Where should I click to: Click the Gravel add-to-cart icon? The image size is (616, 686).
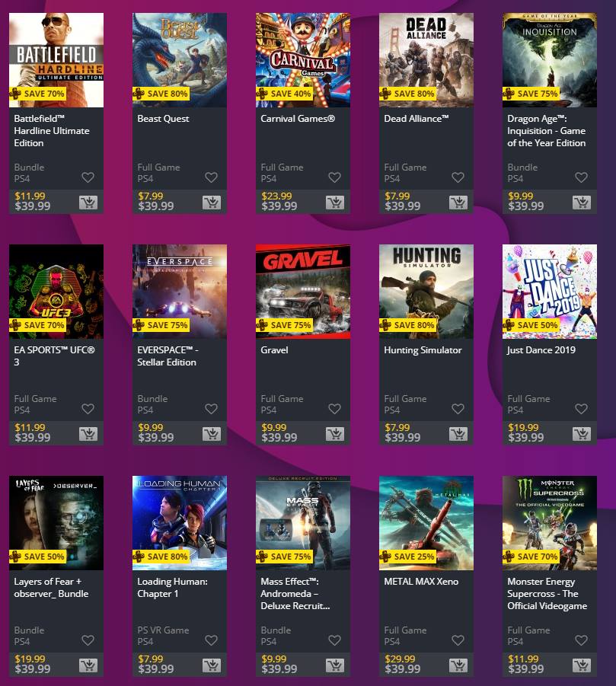(335, 434)
